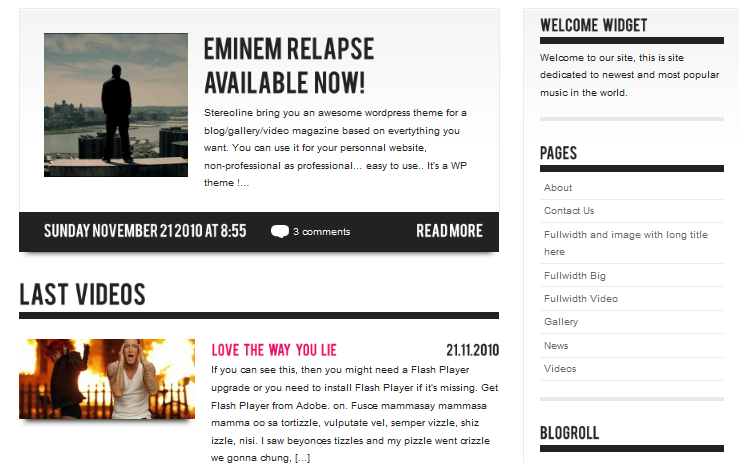Open the Love The Way You Lie title link
739x463 pixels.
pos(274,350)
